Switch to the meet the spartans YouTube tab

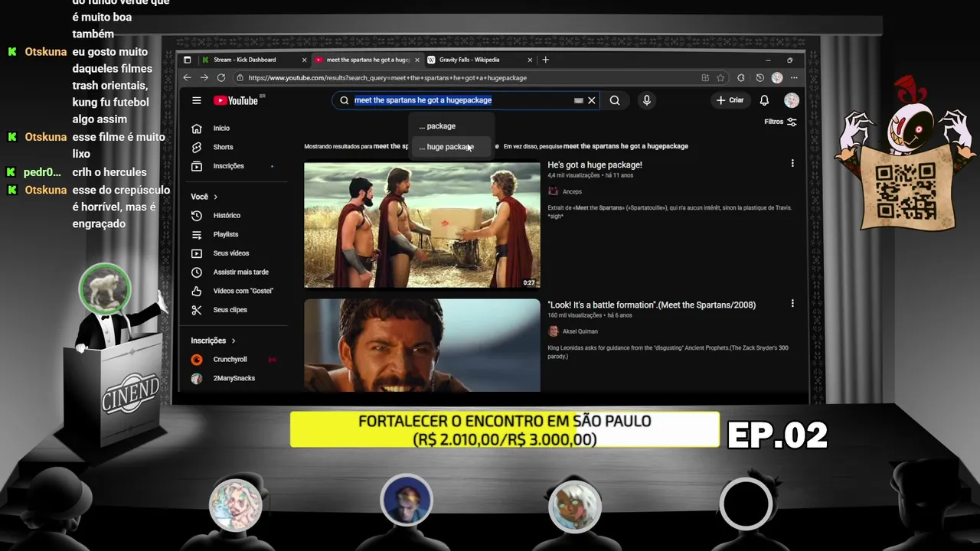point(366,60)
